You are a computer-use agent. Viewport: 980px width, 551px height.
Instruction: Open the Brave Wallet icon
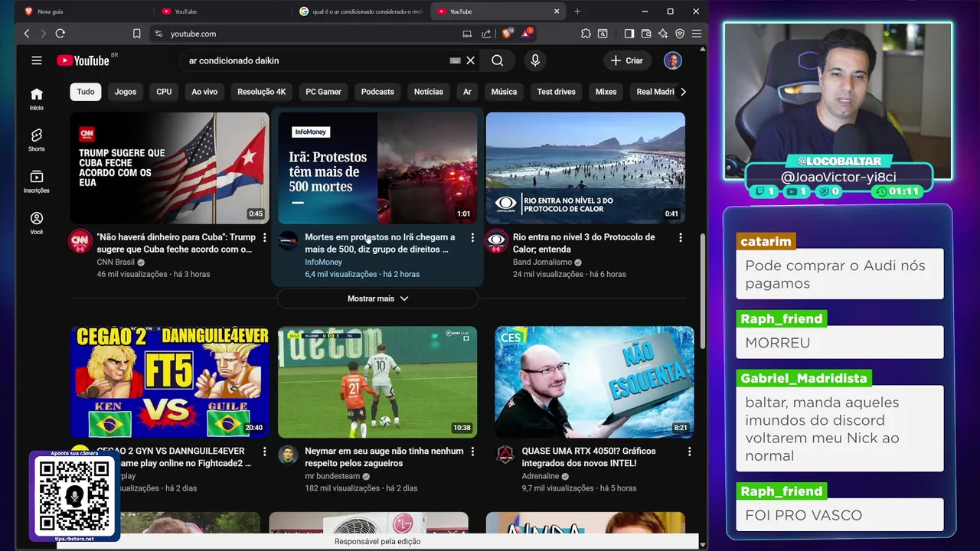click(646, 34)
